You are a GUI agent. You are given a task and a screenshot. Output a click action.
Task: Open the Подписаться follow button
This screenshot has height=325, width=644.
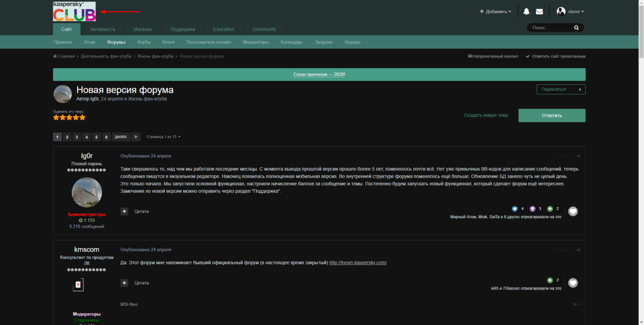(561, 89)
